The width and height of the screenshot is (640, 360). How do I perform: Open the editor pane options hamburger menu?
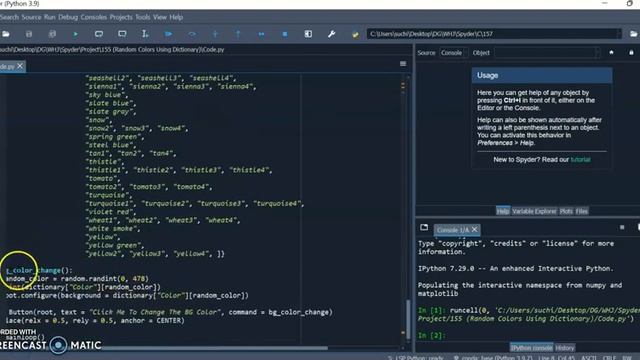403,64
